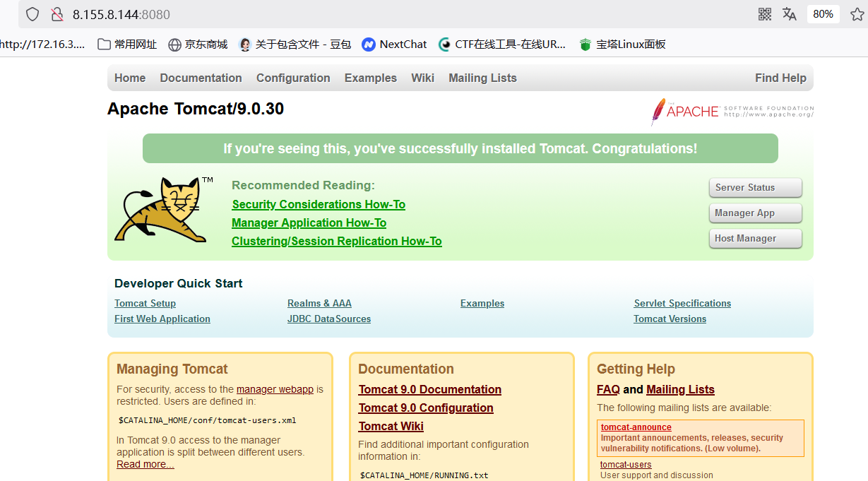The height and width of the screenshot is (481, 868).
Task: Click the green Congratulations banner text
Action: (x=460, y=149)
